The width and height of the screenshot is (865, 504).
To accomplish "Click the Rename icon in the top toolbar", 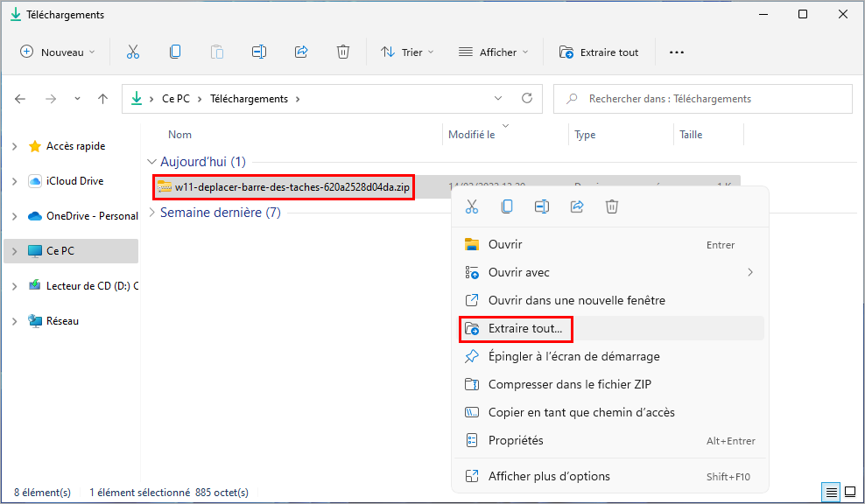I will 259,52.
